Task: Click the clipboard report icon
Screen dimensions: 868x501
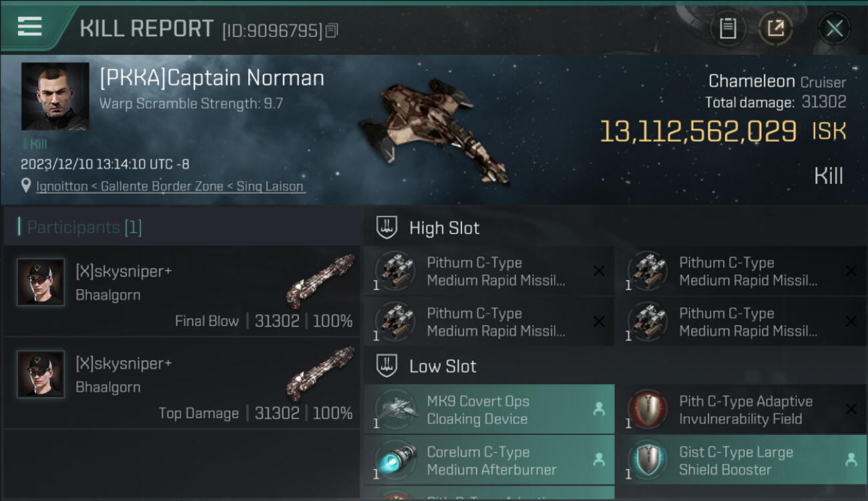Action: pos(728,28)
